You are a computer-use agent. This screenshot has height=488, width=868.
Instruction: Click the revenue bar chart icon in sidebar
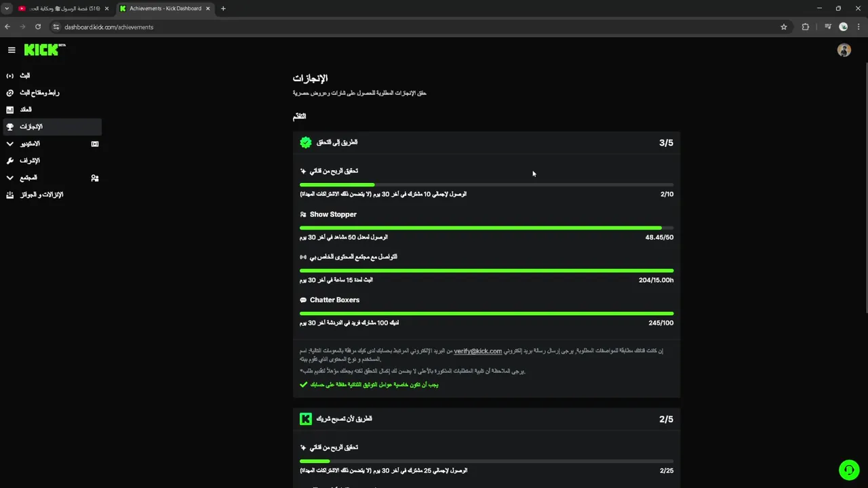pos(9,110)
